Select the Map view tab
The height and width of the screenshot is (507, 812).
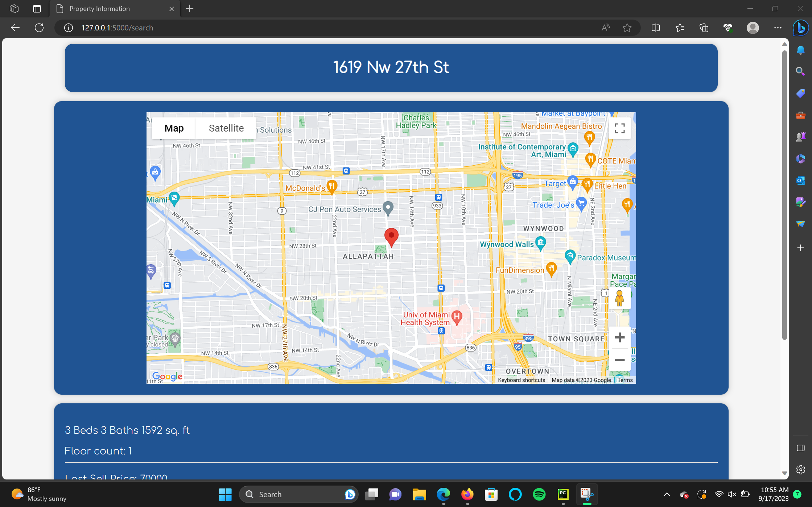[174, 128]
